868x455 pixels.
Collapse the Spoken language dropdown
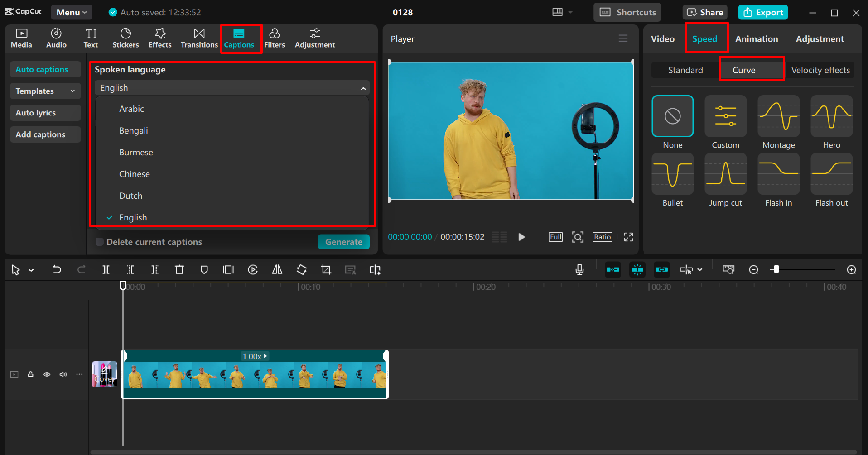click(x=363, y=88)
